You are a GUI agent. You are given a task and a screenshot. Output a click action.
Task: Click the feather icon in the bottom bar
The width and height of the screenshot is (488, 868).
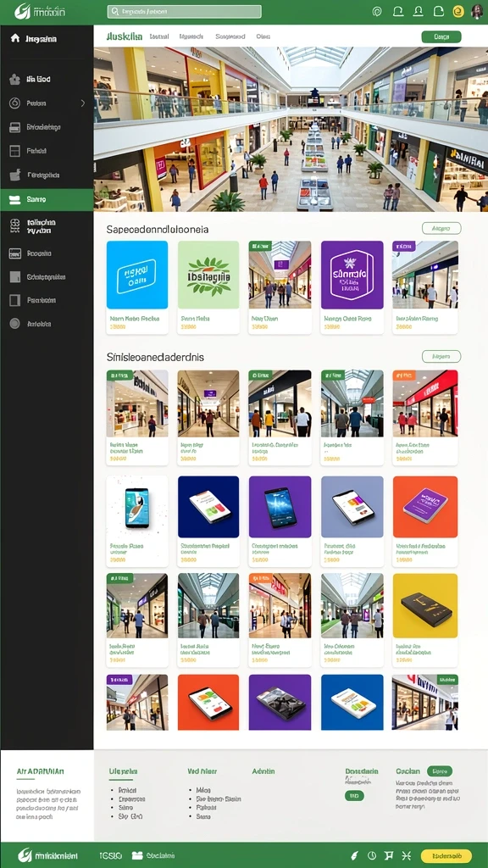pos(355,855)
